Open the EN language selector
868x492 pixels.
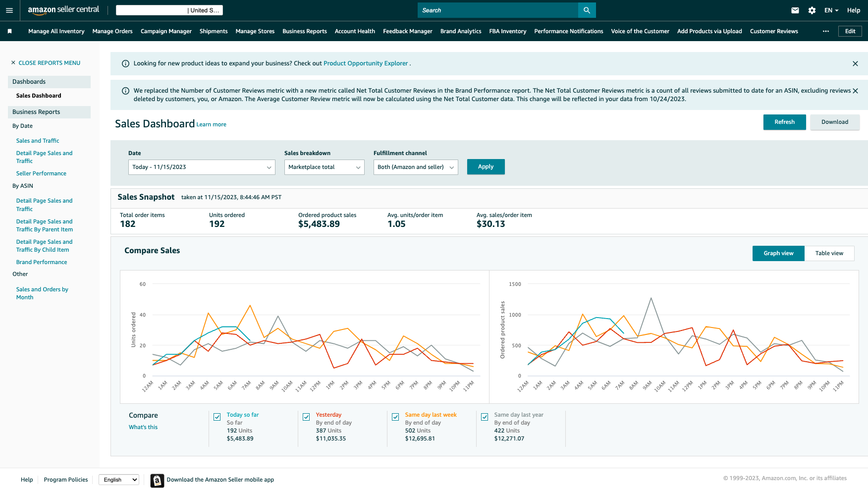[x=831, y=10]
